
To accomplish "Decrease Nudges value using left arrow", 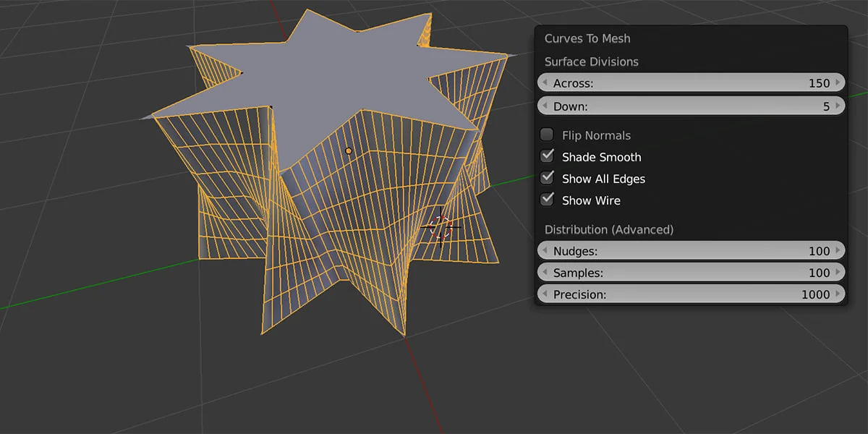I will [545, 250].
